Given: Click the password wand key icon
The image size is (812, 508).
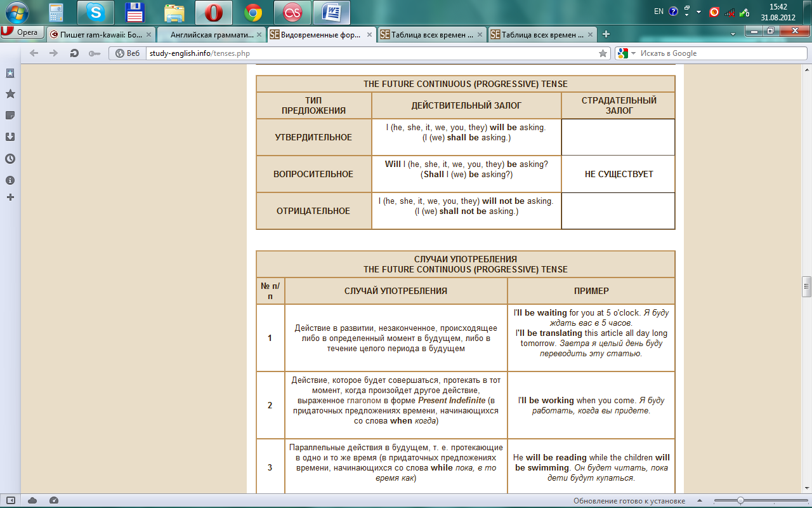Looking at the screenshot, I should coord(94,53).
